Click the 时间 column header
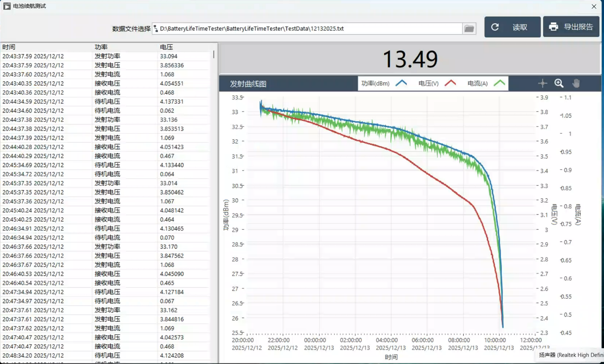 pos(9,47)
